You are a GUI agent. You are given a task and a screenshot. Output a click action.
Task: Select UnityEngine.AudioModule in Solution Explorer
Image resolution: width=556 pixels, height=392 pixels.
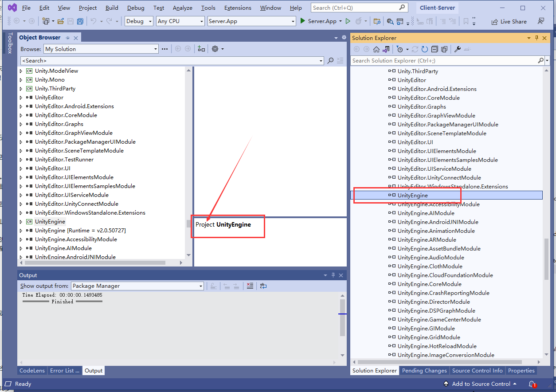431,258
